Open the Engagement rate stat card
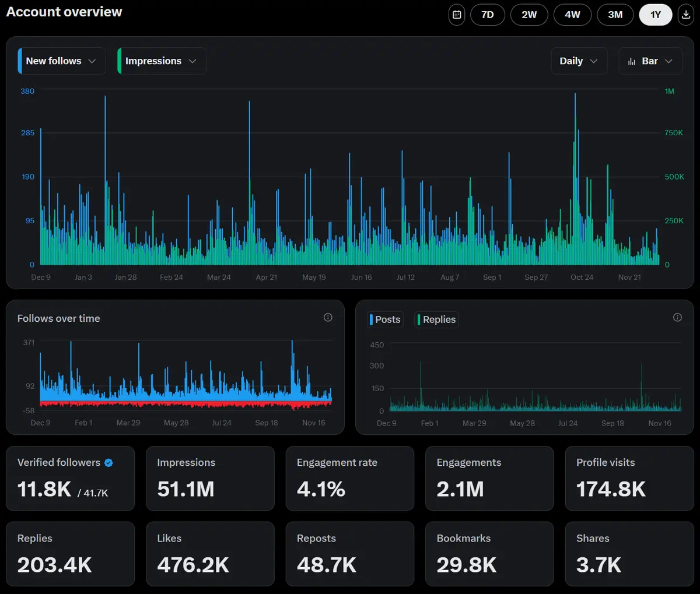This screenshot has height=594, width=700. click(349, 479)
